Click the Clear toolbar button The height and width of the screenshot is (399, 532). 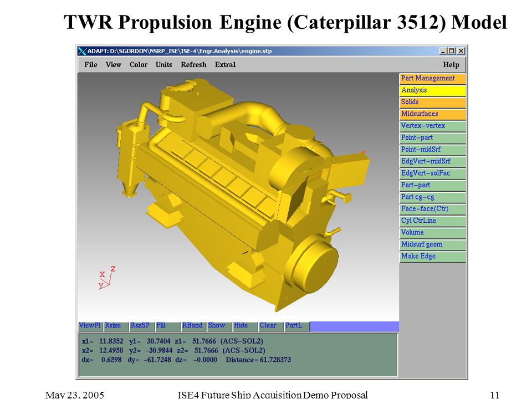[x=271, y=326]
